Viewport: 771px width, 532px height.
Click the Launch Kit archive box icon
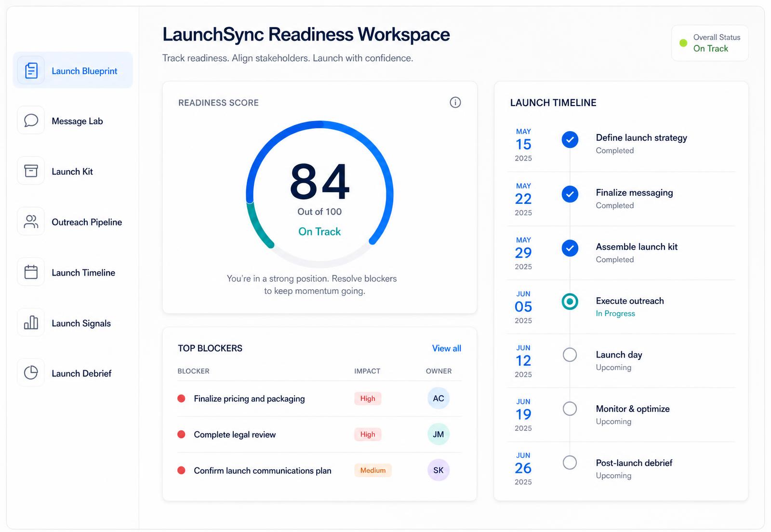click(x=31, y=171)
